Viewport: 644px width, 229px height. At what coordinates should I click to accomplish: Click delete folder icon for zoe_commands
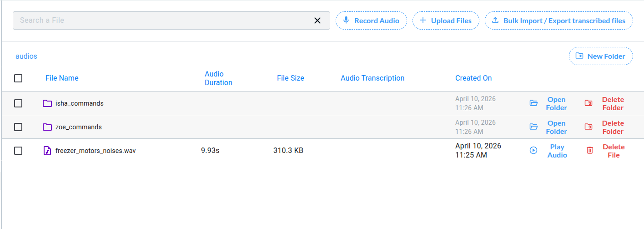[x=589, y=127]
